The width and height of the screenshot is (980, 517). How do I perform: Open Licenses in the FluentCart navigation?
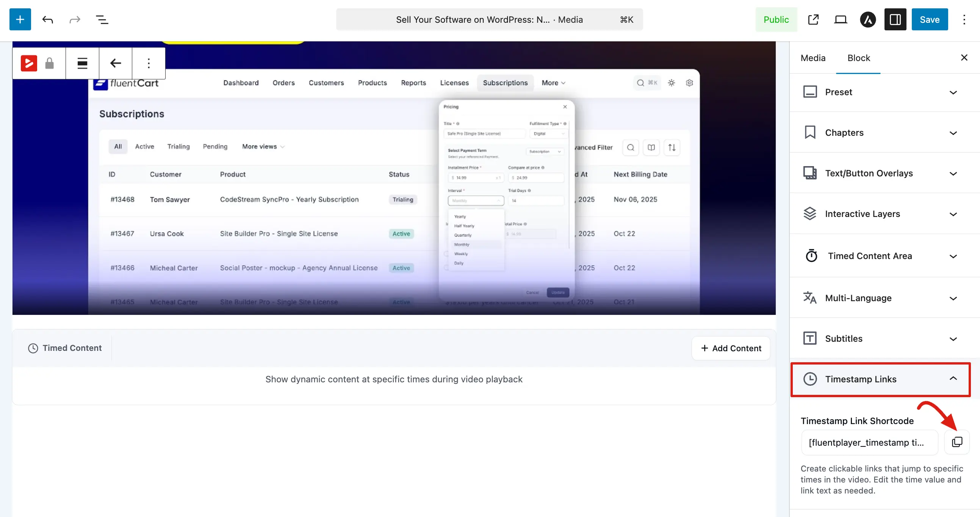pyautogui.click(x=454, y=83)
